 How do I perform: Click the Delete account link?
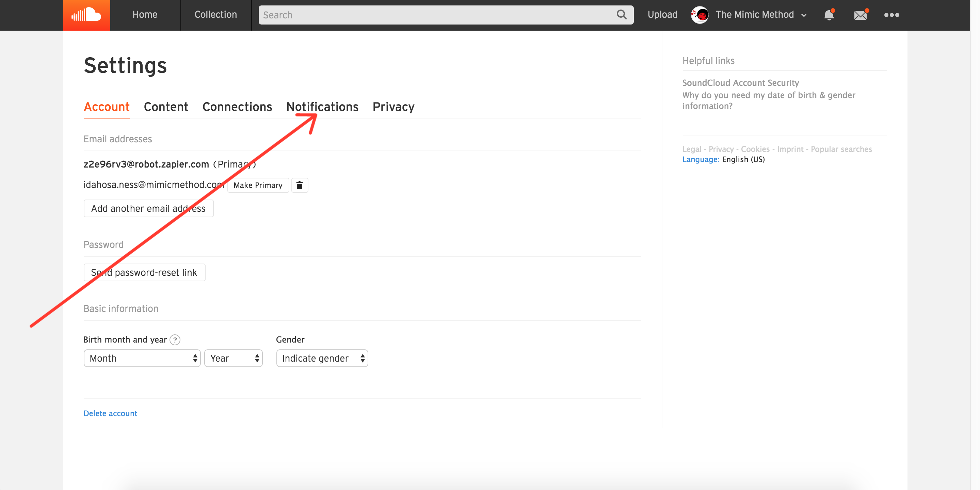[x=110, y=413]
